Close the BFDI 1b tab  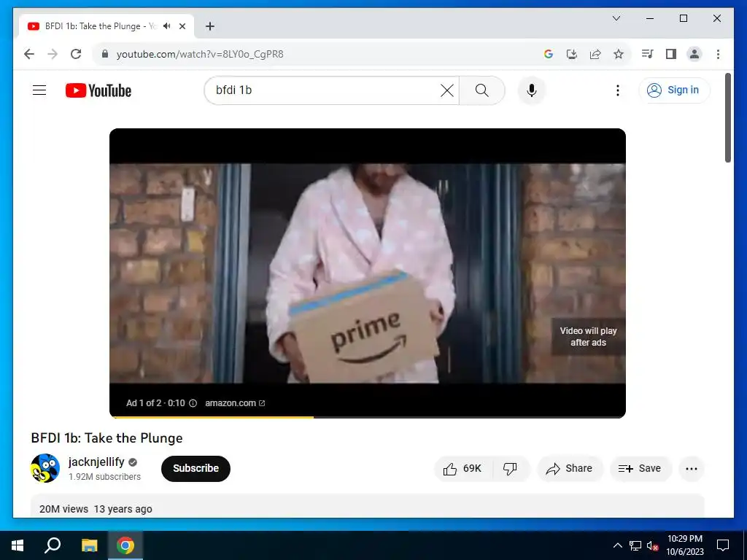point(182,26)
